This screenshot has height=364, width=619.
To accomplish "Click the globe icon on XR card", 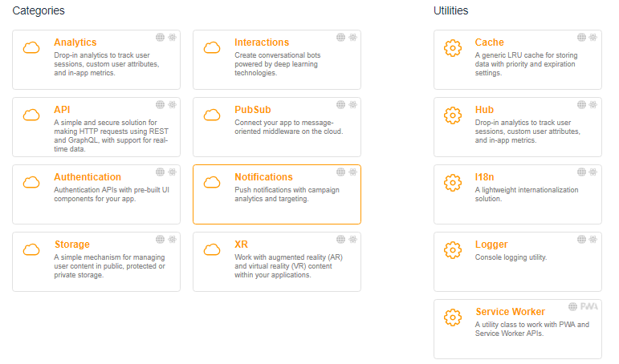I will (340, 239).
